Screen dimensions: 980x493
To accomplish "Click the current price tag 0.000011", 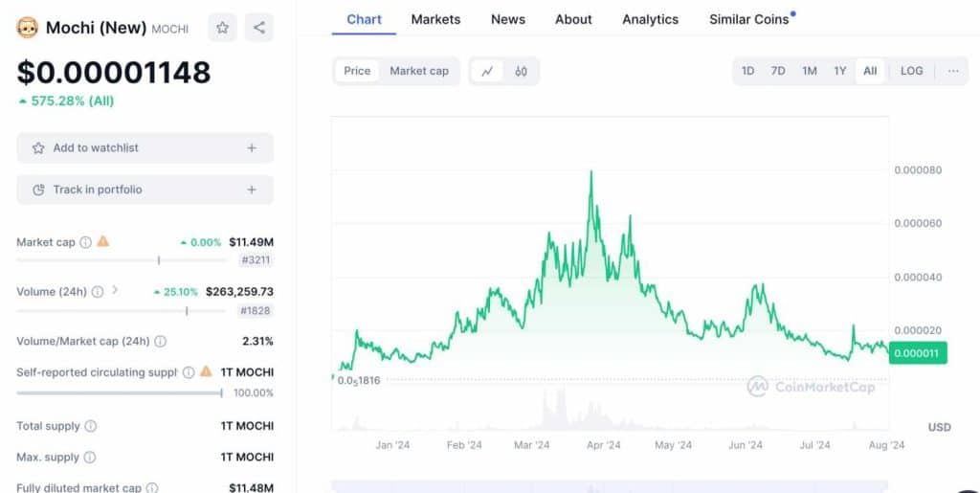I will click(x=918, y=353).
